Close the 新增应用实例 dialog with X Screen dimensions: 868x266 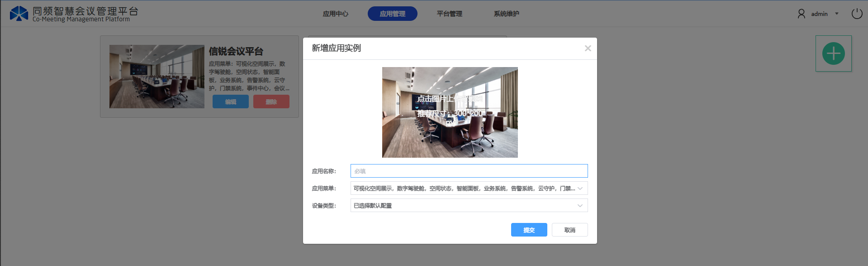click(588, 48)
